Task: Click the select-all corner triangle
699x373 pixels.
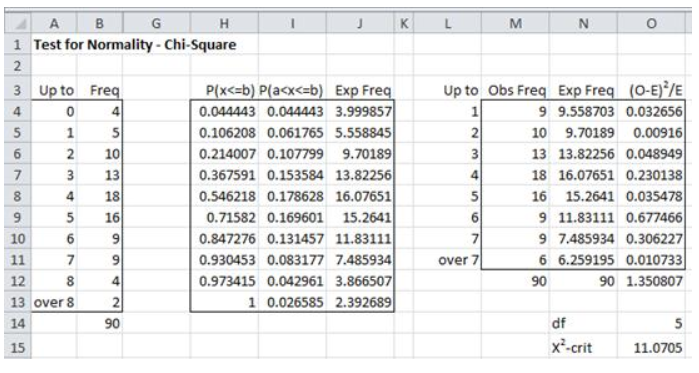Action: (x=18, y=23)
